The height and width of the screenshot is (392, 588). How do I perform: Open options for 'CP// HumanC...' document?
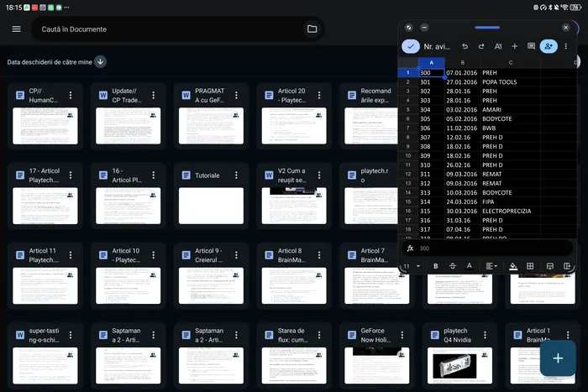point(71,95)
